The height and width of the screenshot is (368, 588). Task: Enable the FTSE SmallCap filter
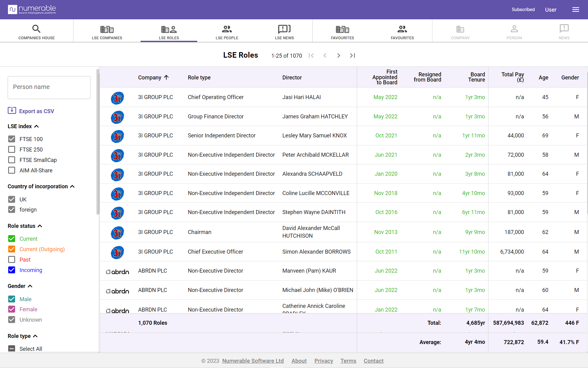pyautogui.click(x=12, y=160)
